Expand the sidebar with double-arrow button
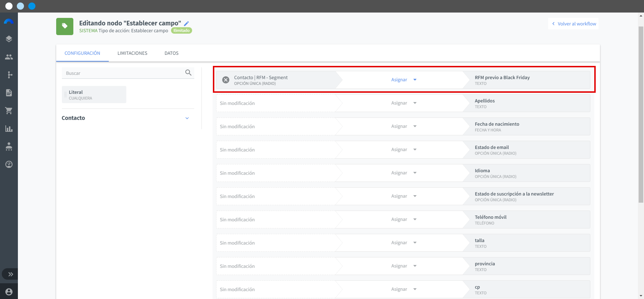 click(x=11, y=274)
